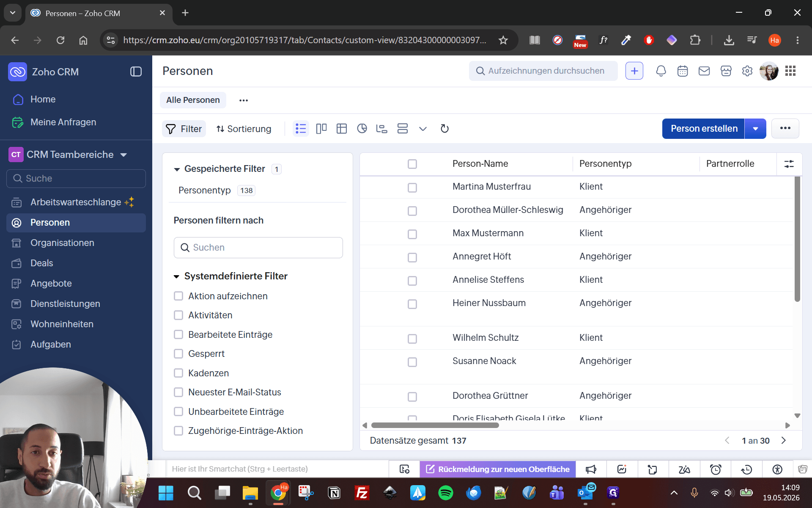Screen dimensions: 812x508
Task: Select the Martina Musterfrau row checkbox
Action: (x=412, y=188)
